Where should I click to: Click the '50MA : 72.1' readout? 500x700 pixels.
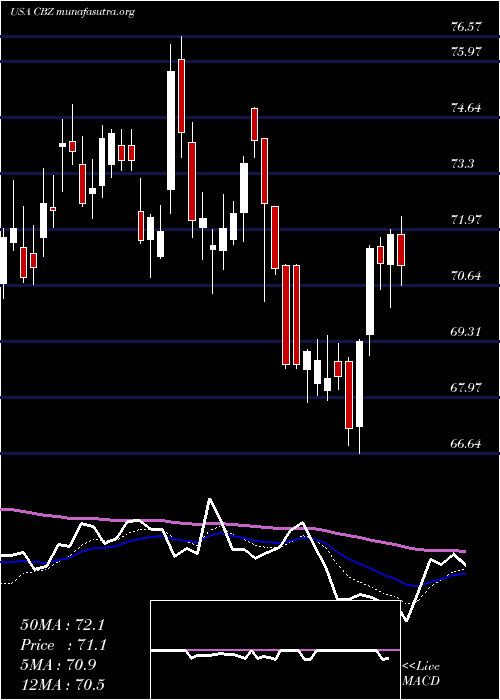click(62, 625)
